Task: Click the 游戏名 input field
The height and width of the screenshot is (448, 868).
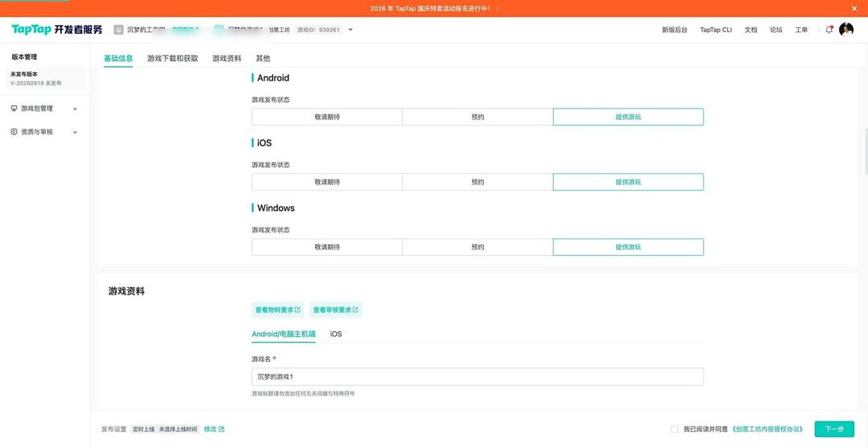Action: click(x=477, y=376)
